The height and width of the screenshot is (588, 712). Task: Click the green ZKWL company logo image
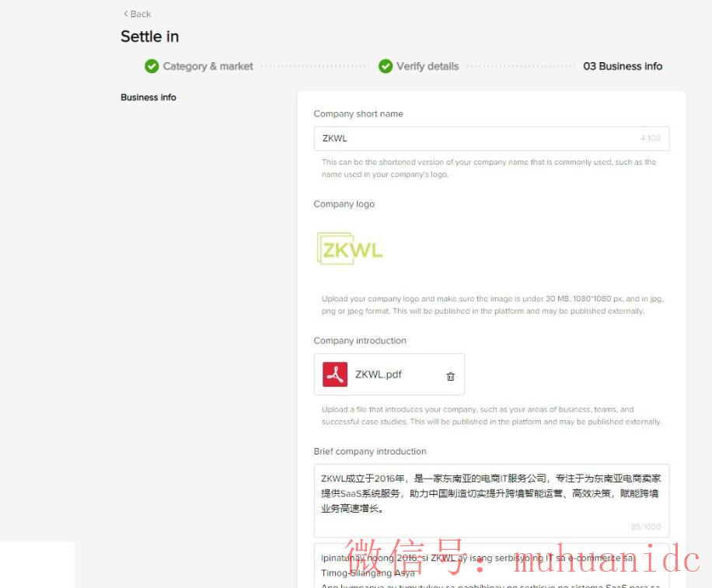pyautogui.click(x=350, y=249)
